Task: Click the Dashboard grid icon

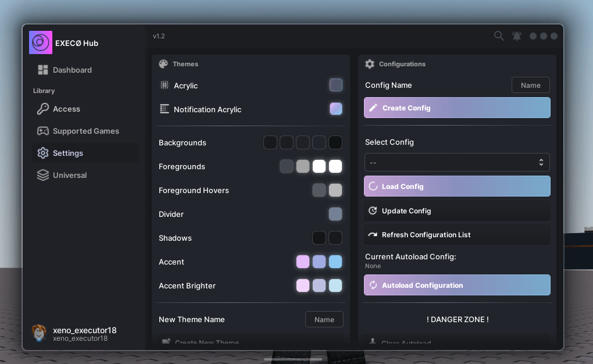Action: point(43,70)
